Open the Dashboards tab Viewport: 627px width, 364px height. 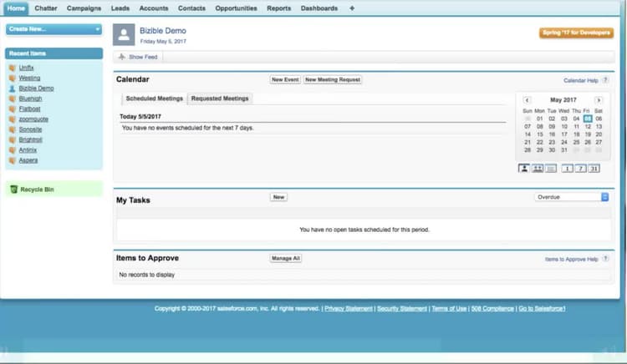[319, 8]
